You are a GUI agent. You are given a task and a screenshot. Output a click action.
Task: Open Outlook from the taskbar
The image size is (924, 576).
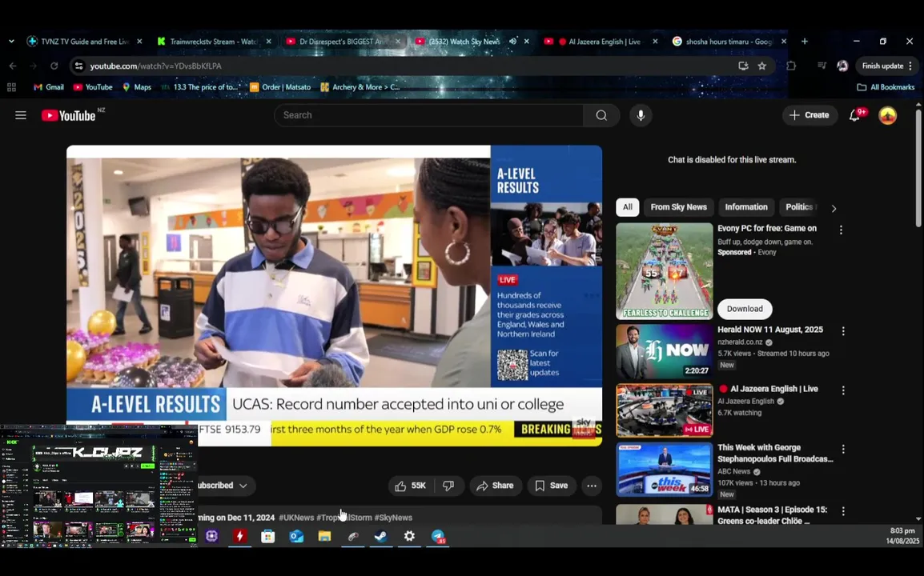pyautogui.click(x=296, y=537)
